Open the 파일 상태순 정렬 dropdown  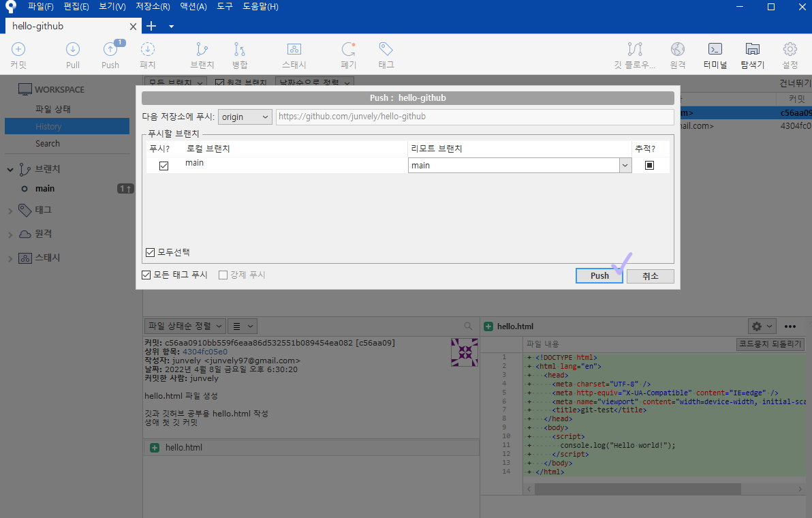pos(185,326)
